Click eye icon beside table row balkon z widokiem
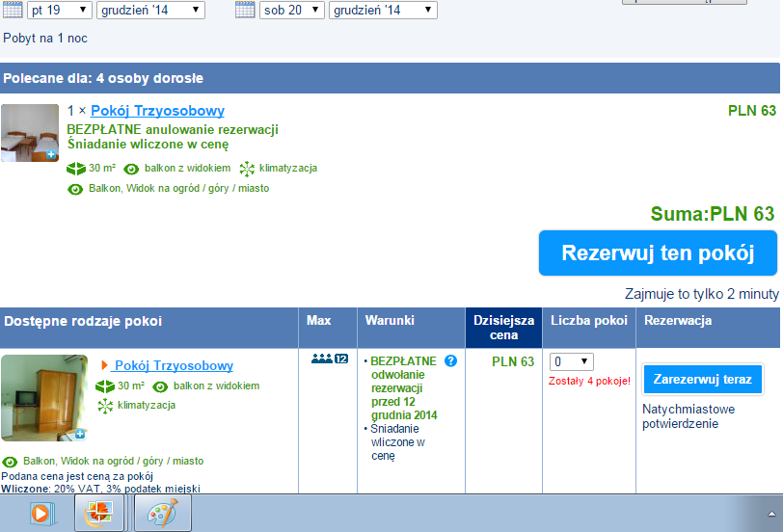The height and width of the screenshot is (532, 783). tap(160, 386)
